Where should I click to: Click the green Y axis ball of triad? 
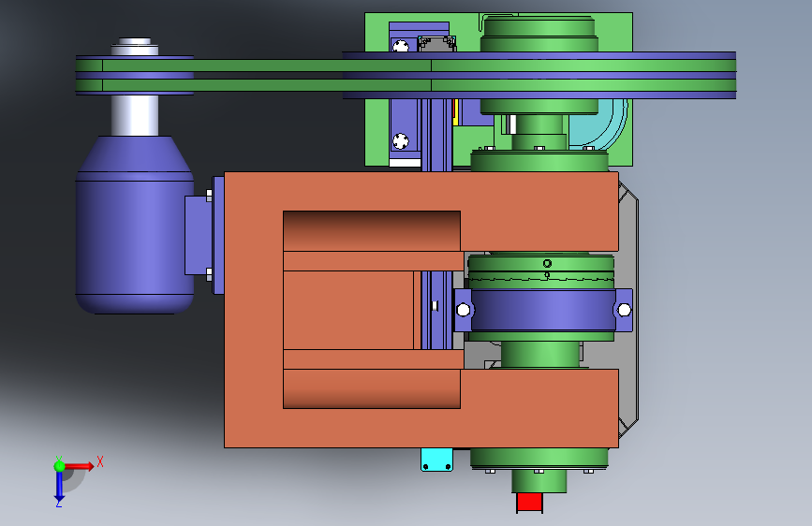(x=59, y=466)
